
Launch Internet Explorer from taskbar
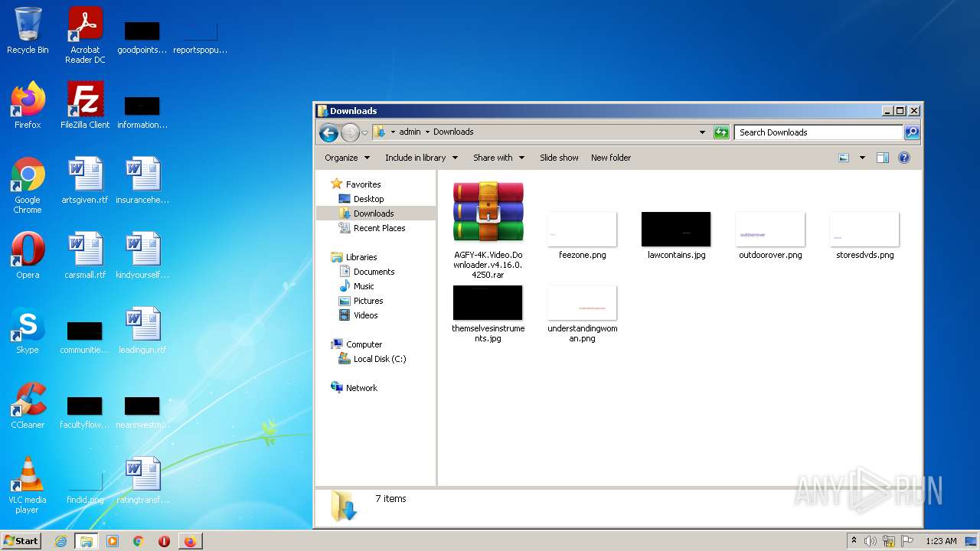[60, 541]
